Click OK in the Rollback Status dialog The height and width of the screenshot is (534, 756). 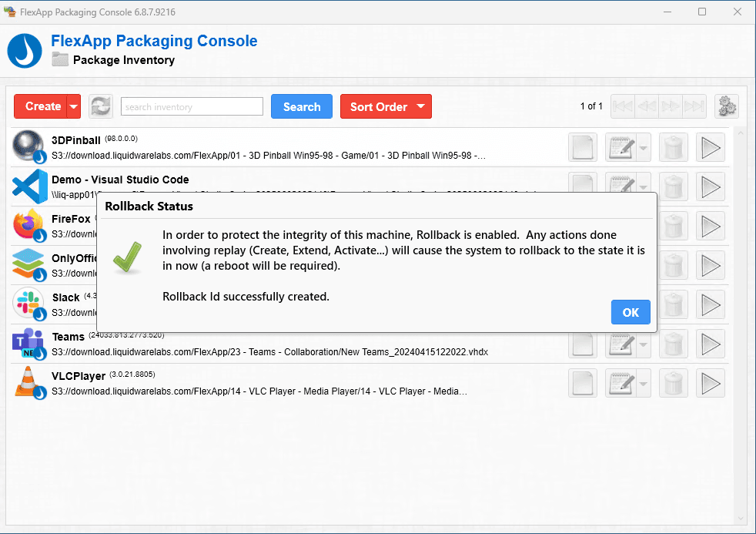tap(631, 312)
